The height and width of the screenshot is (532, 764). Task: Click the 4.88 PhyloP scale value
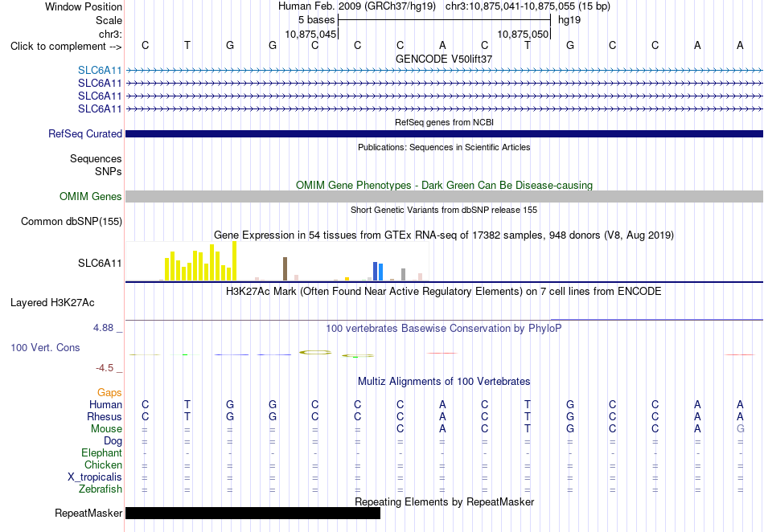pos(103,328)
